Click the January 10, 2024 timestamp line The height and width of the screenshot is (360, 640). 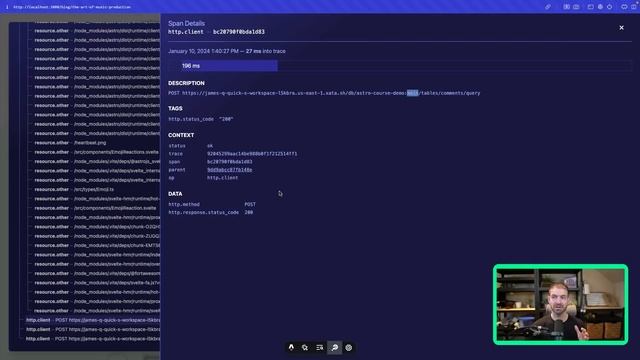click(x=227, y=51)
